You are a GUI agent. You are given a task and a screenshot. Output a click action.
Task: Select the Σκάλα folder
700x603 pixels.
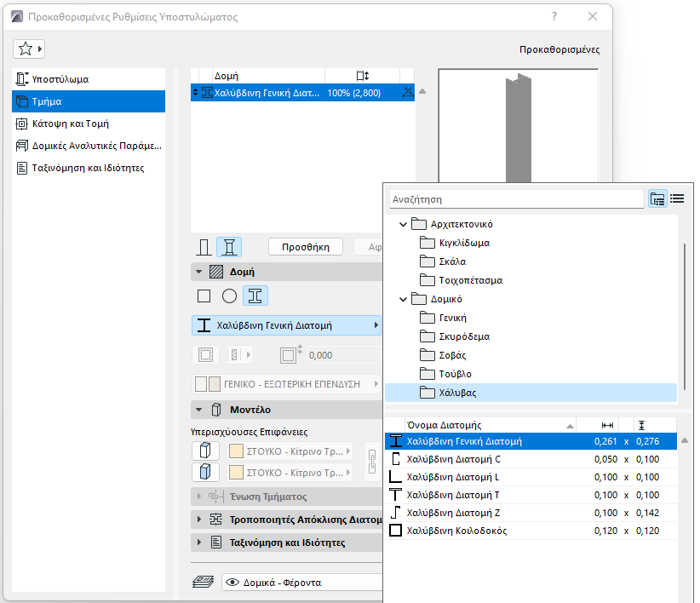(444, 261)
